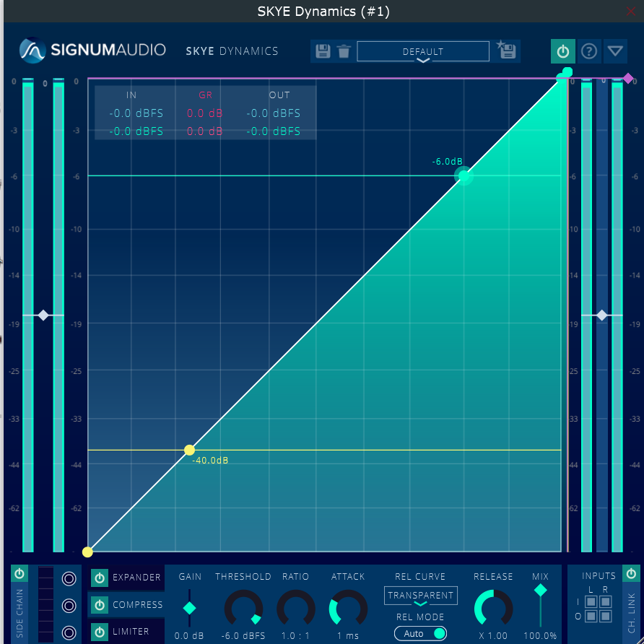Image resolution: width=644 pixels, height=644 pixels.
Task: Toggle the Limiter power button
Action: pos(100,632)
